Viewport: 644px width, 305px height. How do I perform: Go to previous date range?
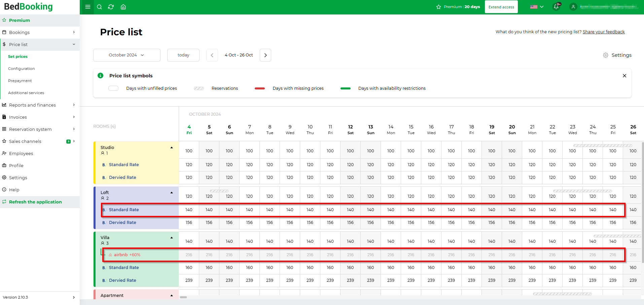coord(212,55)
